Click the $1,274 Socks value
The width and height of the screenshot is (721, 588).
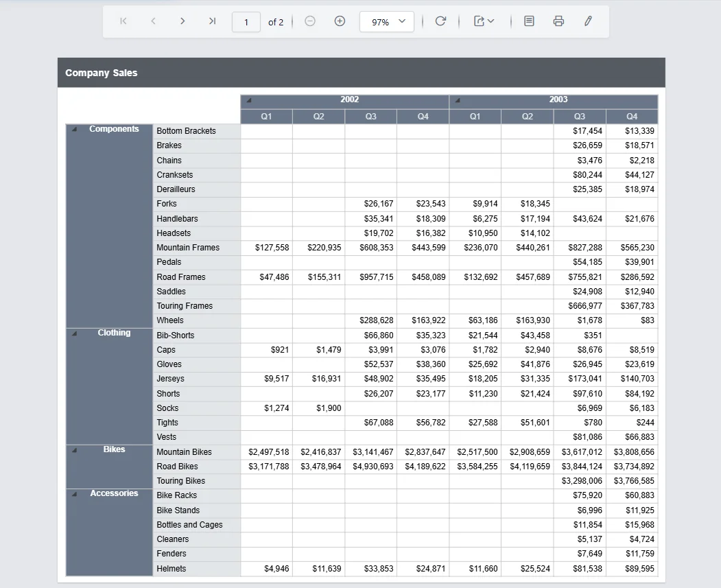(276, 408)
